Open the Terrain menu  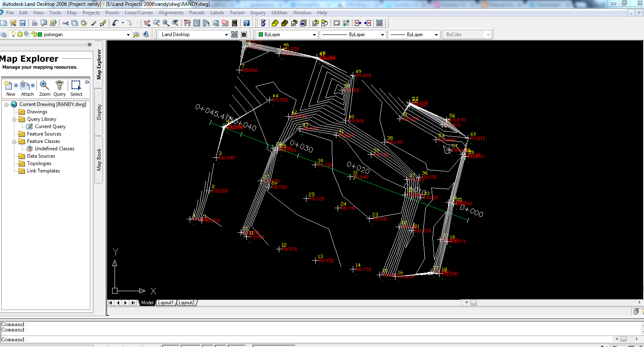tap(237, 13)
